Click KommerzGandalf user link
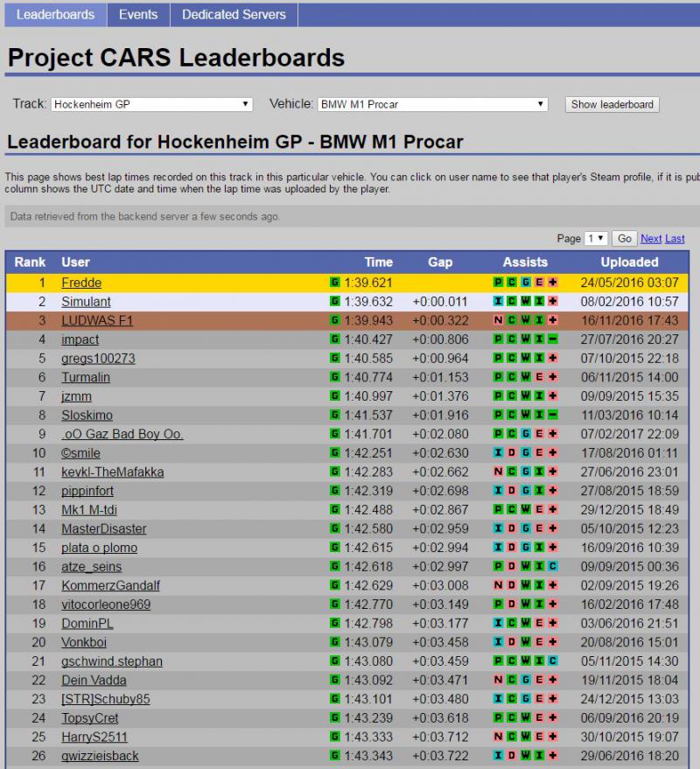Screen dimensions: 700x769 [111, 585]
